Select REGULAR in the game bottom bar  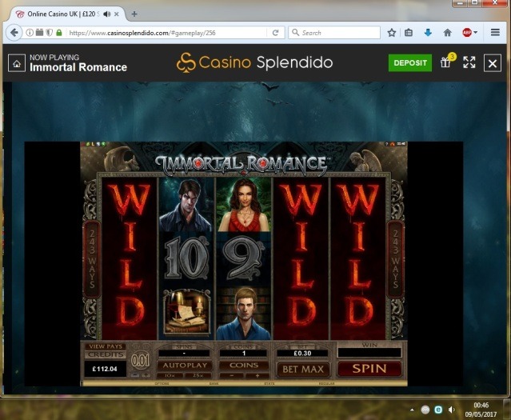pos(326,384)
